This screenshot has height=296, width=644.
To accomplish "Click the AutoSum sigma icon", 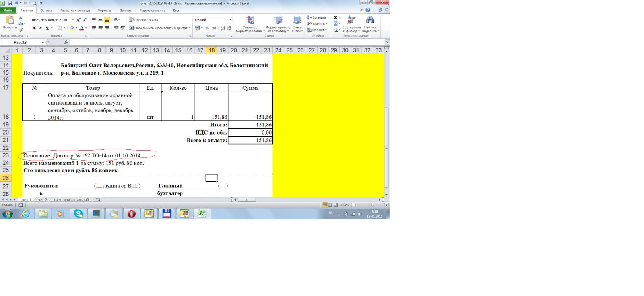I will point(336,18).
